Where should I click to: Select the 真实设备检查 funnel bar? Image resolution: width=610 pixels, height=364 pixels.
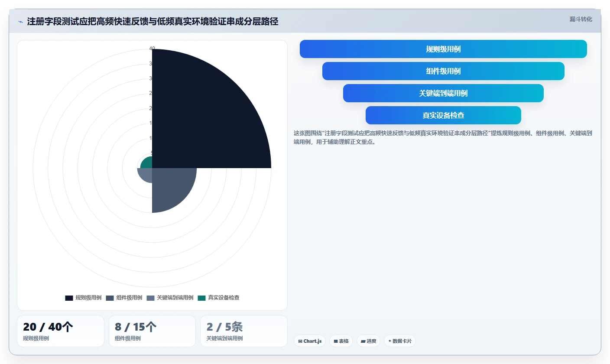pos(443,115)
